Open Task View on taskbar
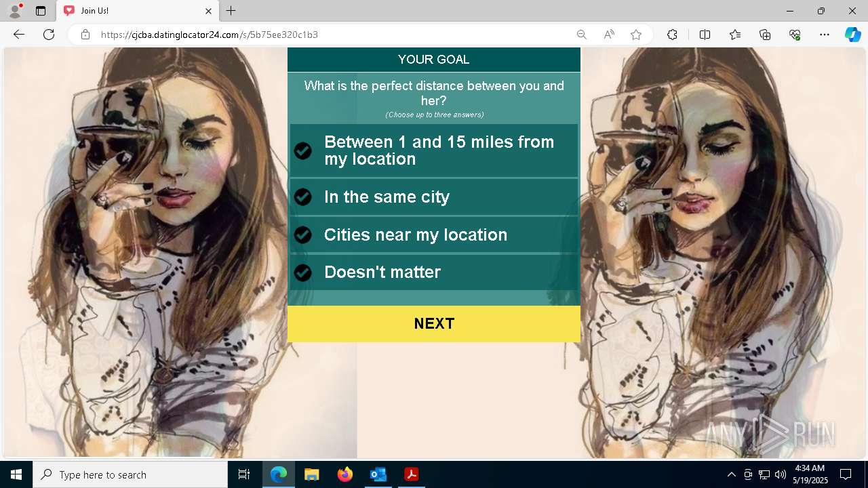This screenshot has height=488, width=868. tap(244, 474)
